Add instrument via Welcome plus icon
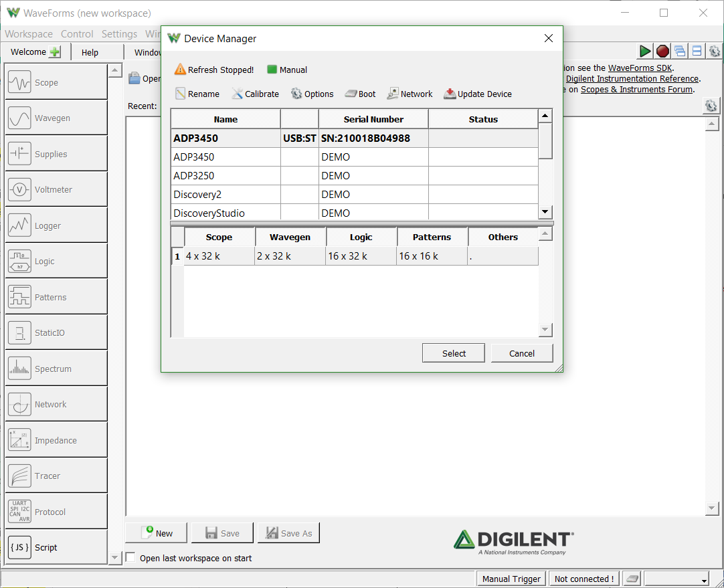 [x=55, y=52]
